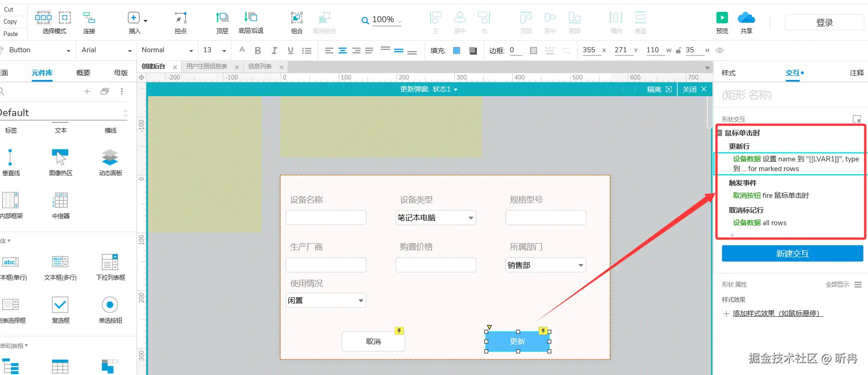This screenshot has width=868, height=375.
Task: Click the 添加样式效果 add style effect link
Action: 778,313
